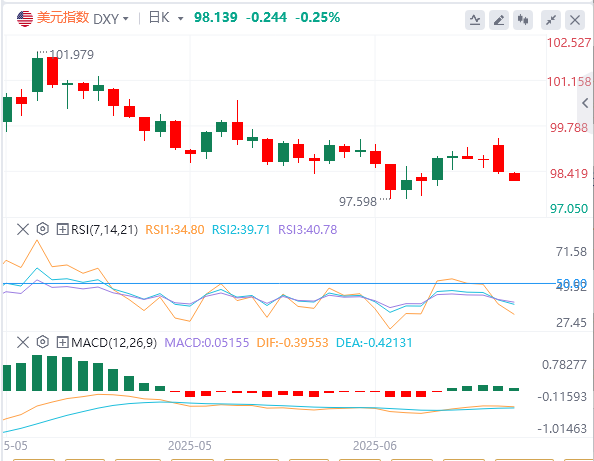Click the MACD(12,26,9) indicator label
This screenshot has width=594, height=461.
[x=114, y=342]
